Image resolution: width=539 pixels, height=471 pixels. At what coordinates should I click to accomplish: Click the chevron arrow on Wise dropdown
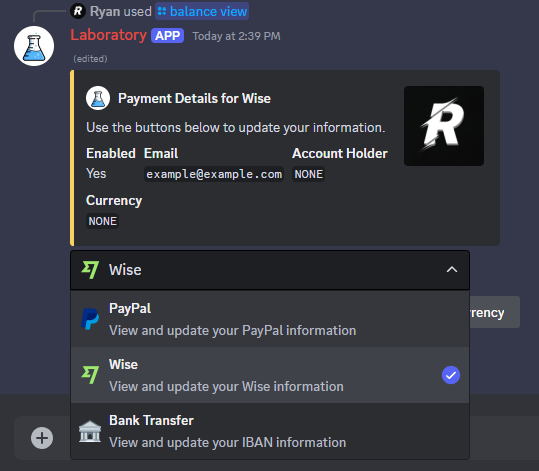(452, 270)
